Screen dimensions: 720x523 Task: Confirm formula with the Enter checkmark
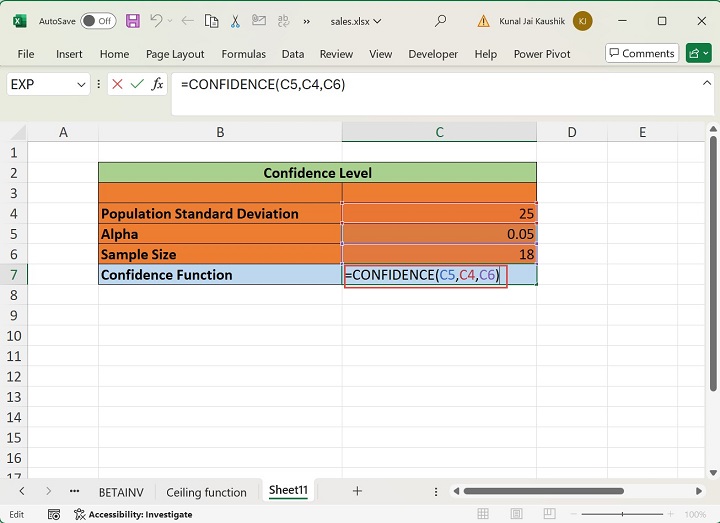coord(138,85)
